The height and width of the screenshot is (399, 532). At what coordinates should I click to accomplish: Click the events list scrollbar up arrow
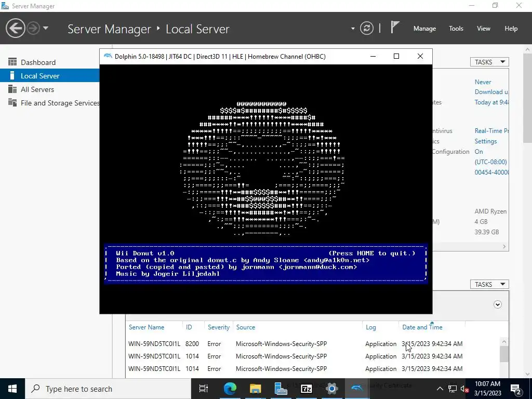pos(504,342)
